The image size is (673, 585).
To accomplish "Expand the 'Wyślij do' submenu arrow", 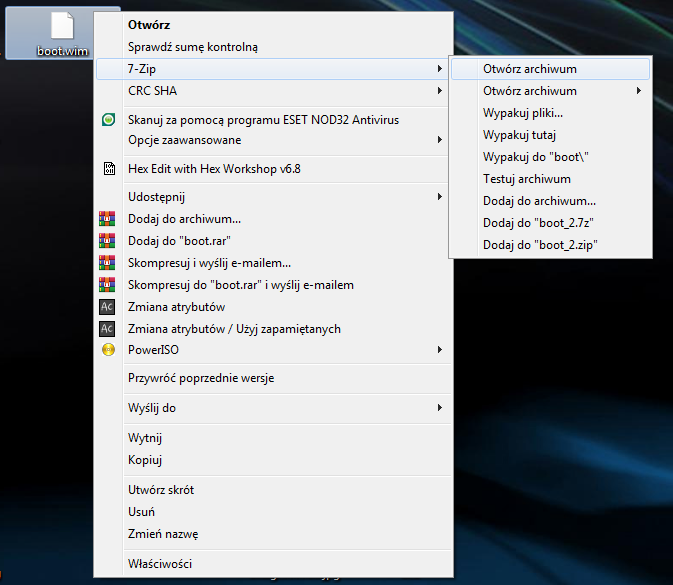I will [x=440, y=407].
